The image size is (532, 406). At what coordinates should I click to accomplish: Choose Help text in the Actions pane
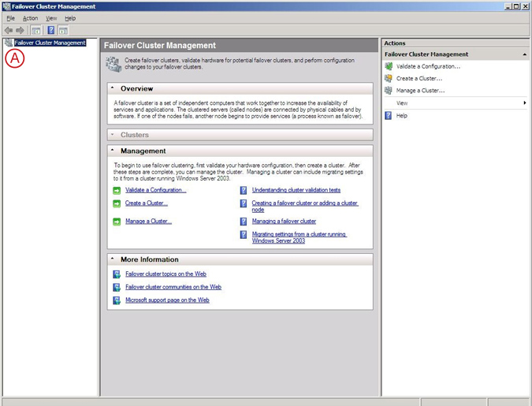point(402,116)
